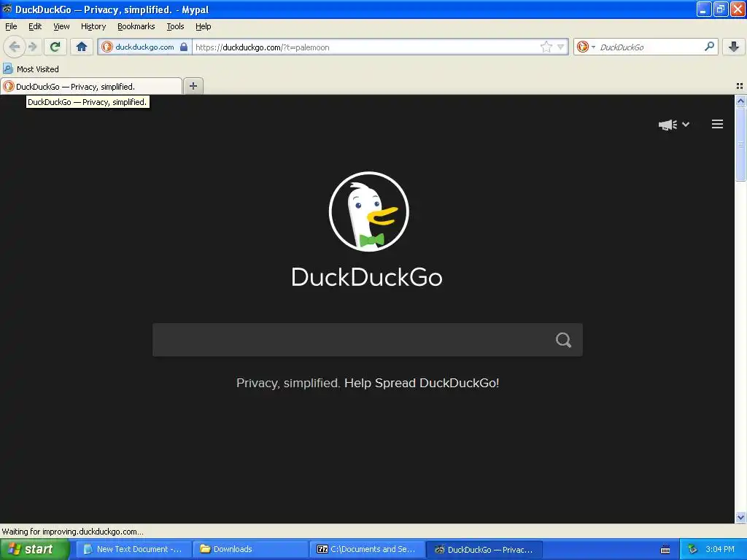
Task: Open the Help menu
Action: click(x=203, y=26)
